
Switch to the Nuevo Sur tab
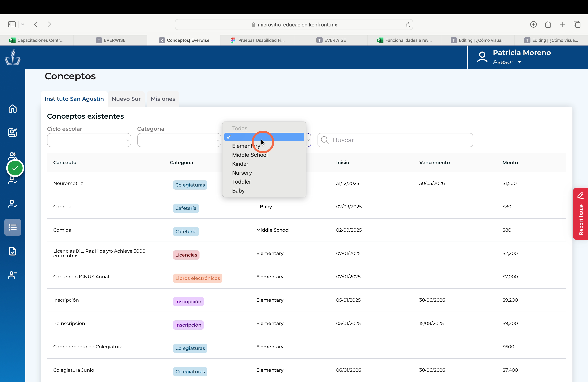pyautogui.click(x=126, y=99)
